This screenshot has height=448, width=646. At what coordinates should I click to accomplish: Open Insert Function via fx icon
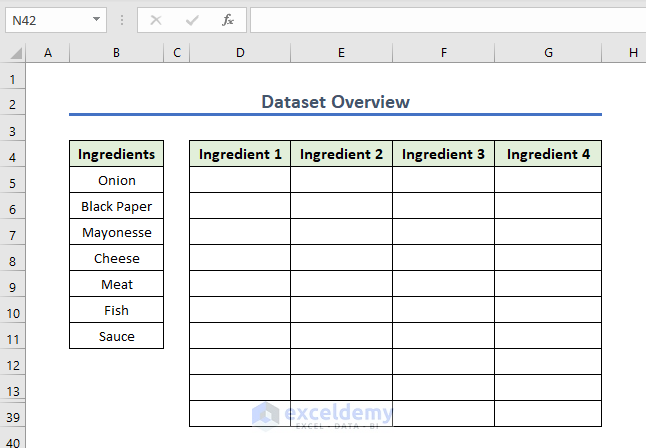point(228,19)
